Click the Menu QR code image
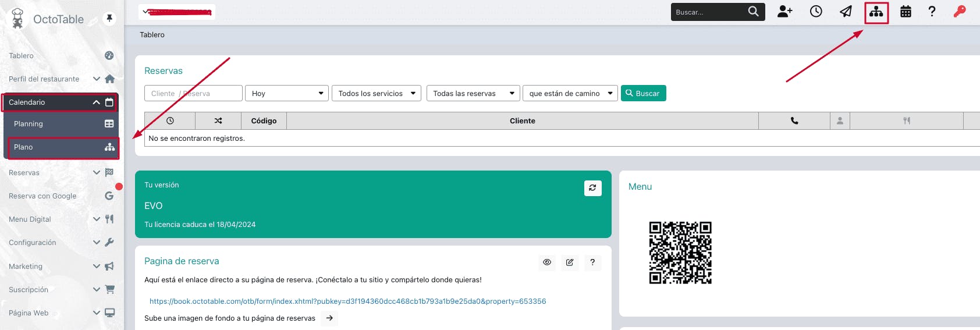Image resolution: width=980 pixels, height=330 pixels. point(680,253)
